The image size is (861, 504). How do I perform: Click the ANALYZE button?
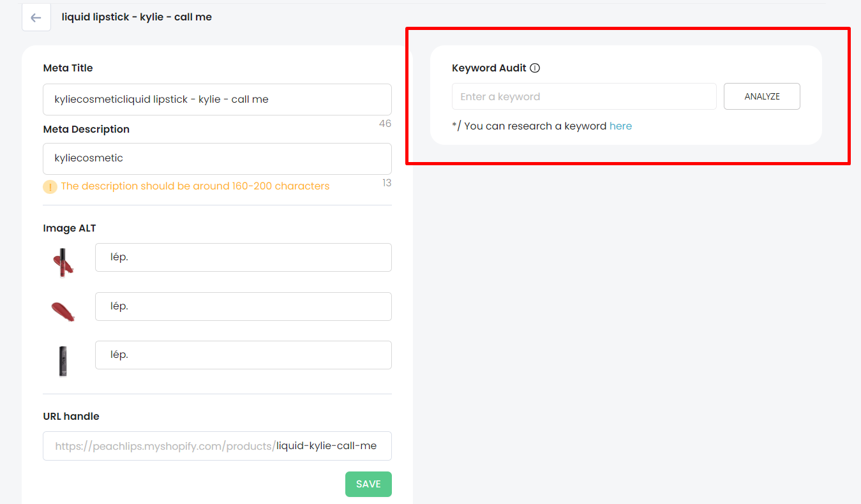[762, 96]
